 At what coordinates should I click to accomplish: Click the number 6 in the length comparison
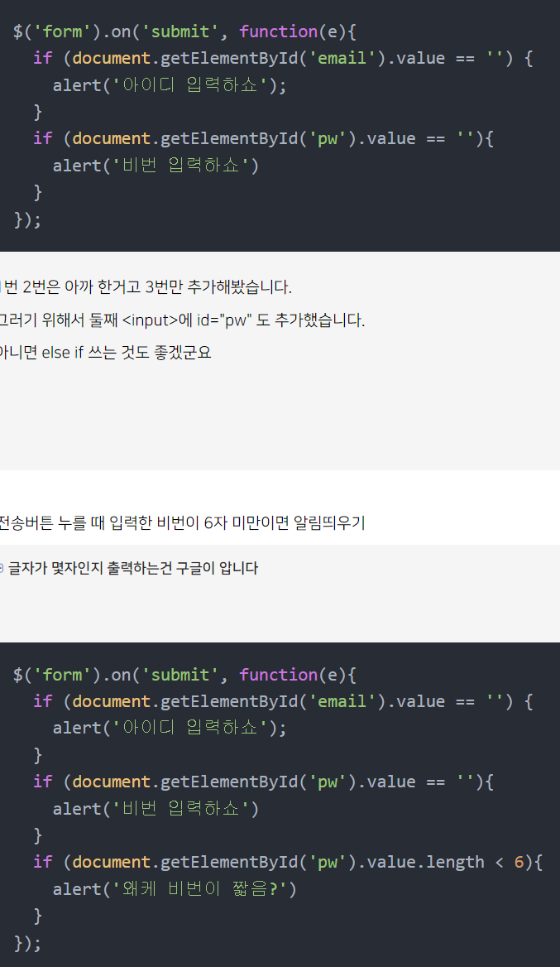click(x=519, y=862)
